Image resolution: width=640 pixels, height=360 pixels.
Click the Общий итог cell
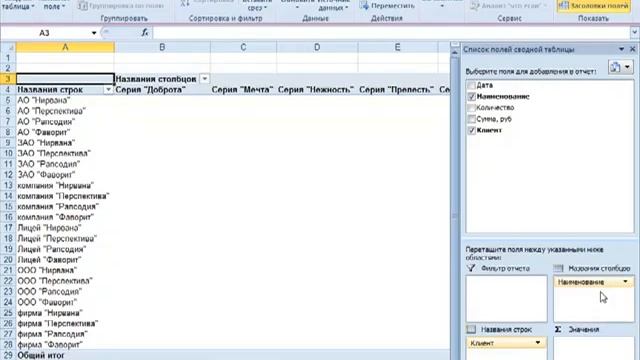[x=65, y=356]
